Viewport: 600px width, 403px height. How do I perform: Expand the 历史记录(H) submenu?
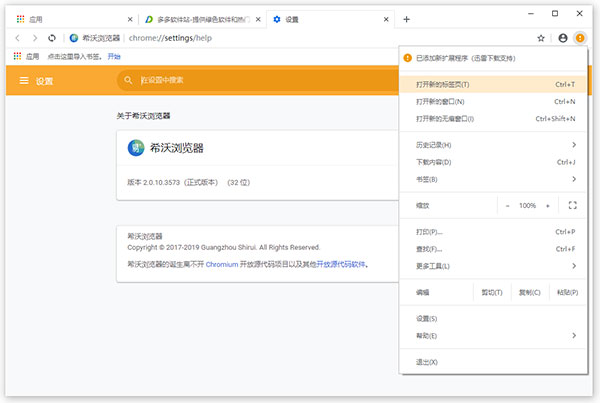[x=495, y=145]
